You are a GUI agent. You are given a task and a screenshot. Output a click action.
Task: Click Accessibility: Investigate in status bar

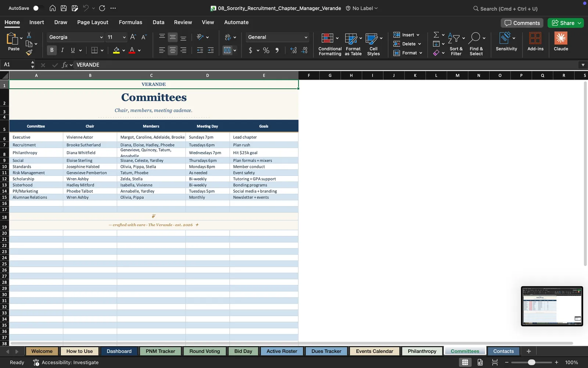[x=66, y=362]
